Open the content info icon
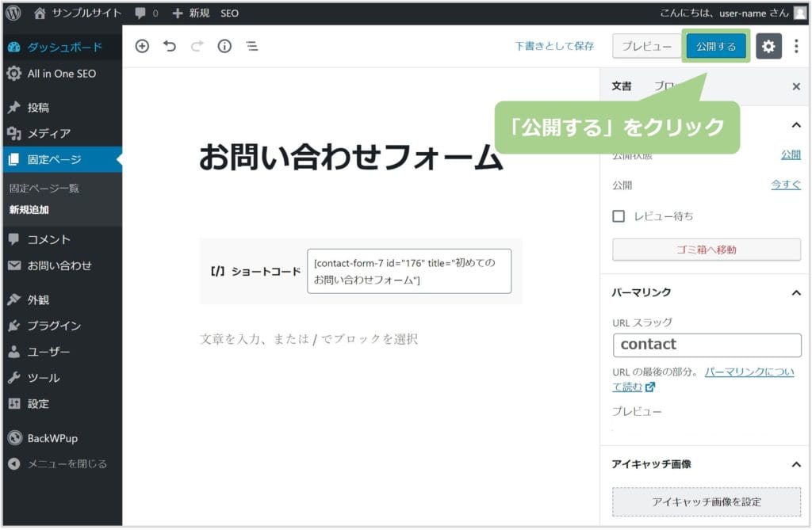812x530 pixels. (x=224, y=46)
